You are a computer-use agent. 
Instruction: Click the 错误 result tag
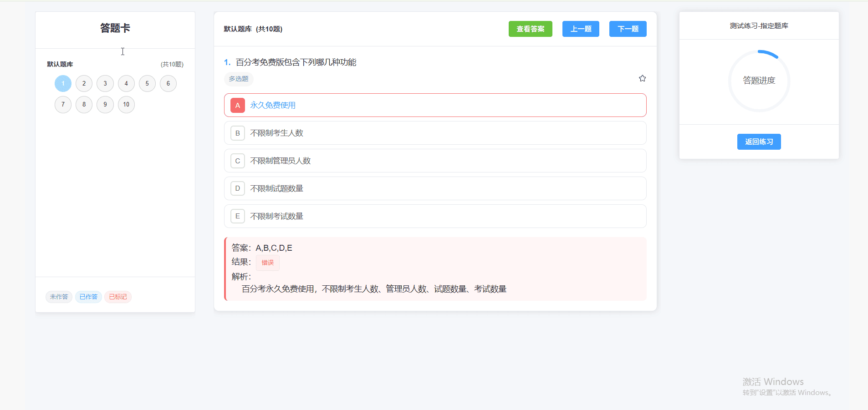tap(267, 263)
